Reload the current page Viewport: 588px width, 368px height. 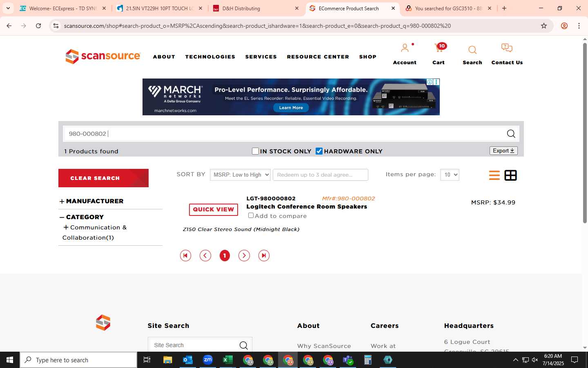click(x=38, y=26)
